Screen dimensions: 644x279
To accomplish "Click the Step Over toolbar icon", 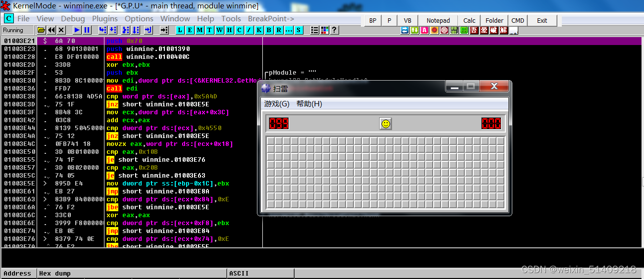I will 113,30.
